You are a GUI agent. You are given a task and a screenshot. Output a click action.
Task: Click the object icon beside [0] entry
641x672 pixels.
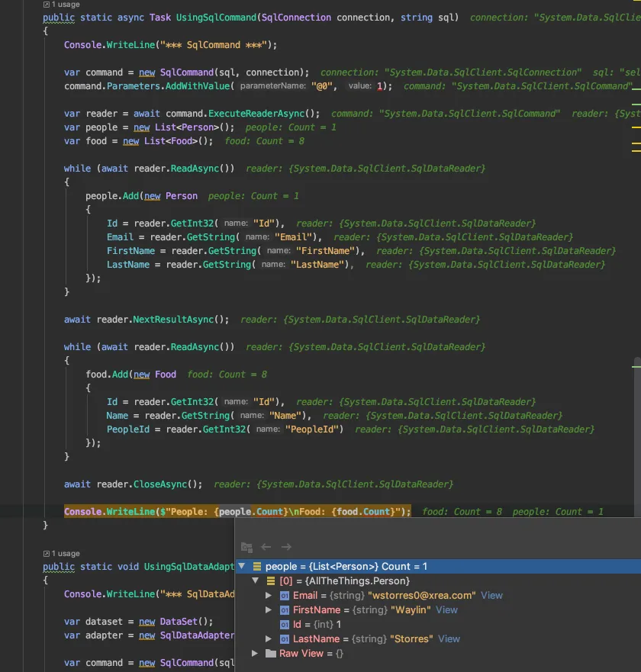[x=271, y=580]
